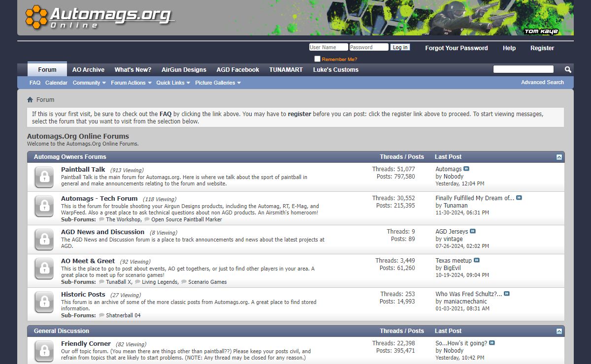Enable the Remember Me checkbox
Screen dimensions: 591x364
317,59
